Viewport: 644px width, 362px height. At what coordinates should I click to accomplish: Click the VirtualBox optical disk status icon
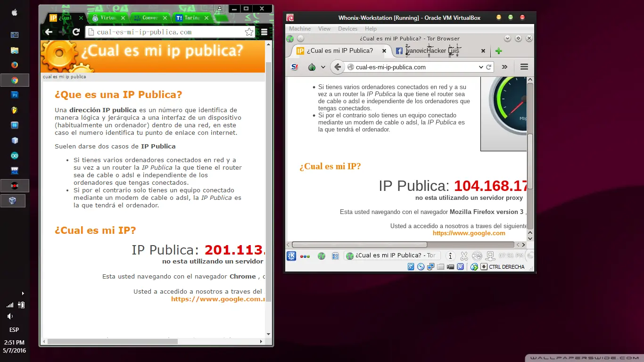[x=421, y=267]
